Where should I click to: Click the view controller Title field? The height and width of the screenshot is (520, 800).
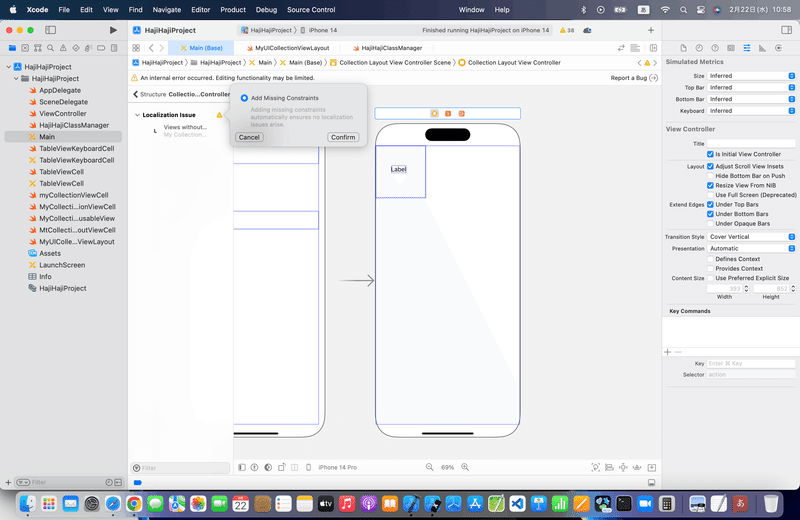pos(751,144)
